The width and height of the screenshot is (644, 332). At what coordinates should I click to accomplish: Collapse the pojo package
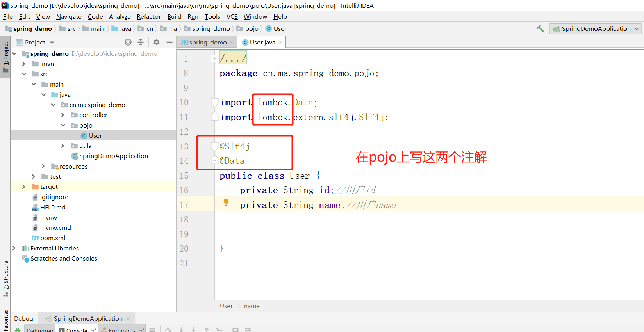pyautogui.click(x=63, y=125)
